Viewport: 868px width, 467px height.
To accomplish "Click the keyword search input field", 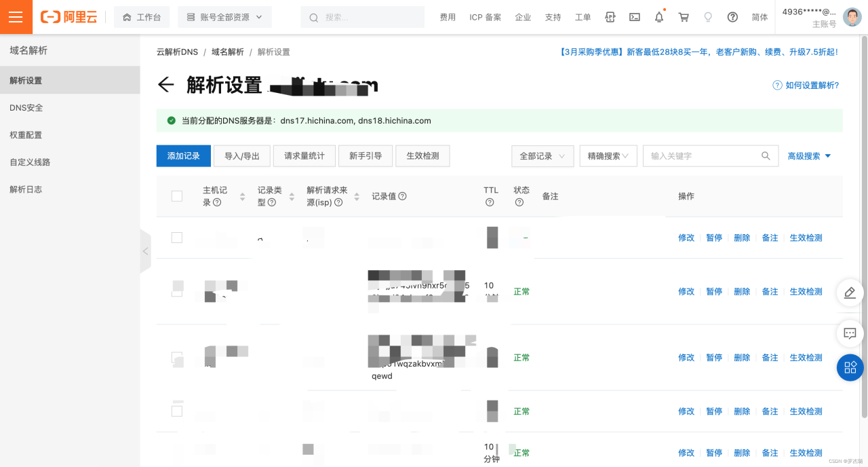I will pos(705,155).
